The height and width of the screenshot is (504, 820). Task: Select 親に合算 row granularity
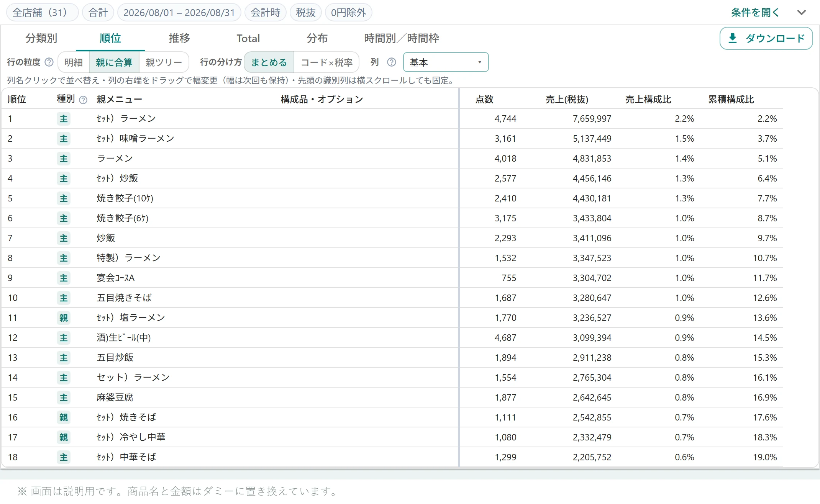pos(114,62)
